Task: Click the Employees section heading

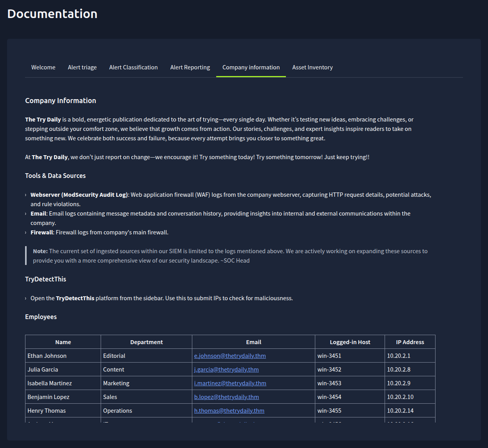Action: pos(41,317)
